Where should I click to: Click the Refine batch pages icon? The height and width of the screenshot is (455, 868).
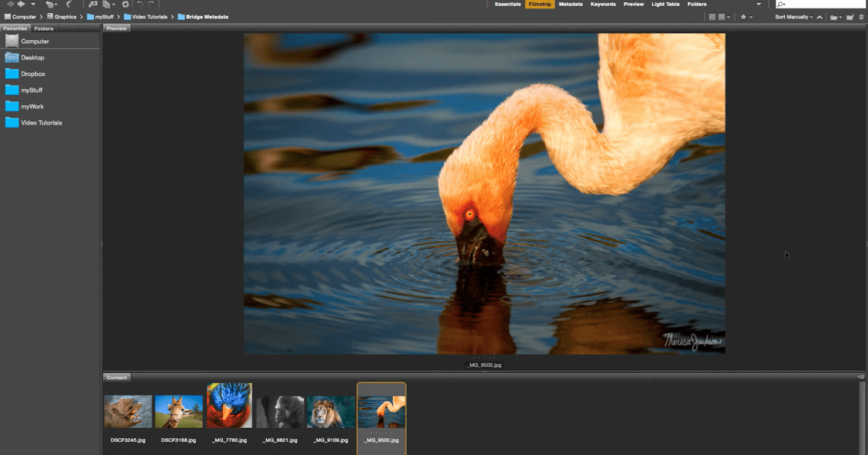[106, 4]
